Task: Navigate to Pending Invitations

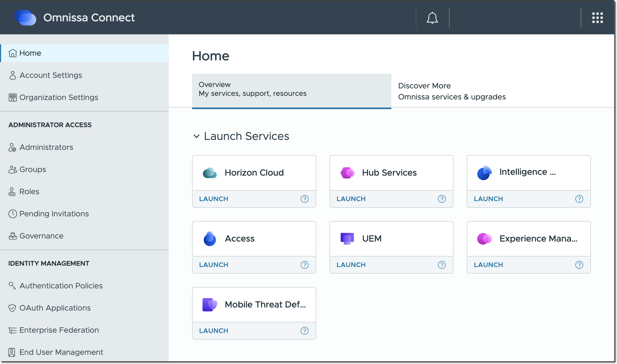Action: (54, 214)
